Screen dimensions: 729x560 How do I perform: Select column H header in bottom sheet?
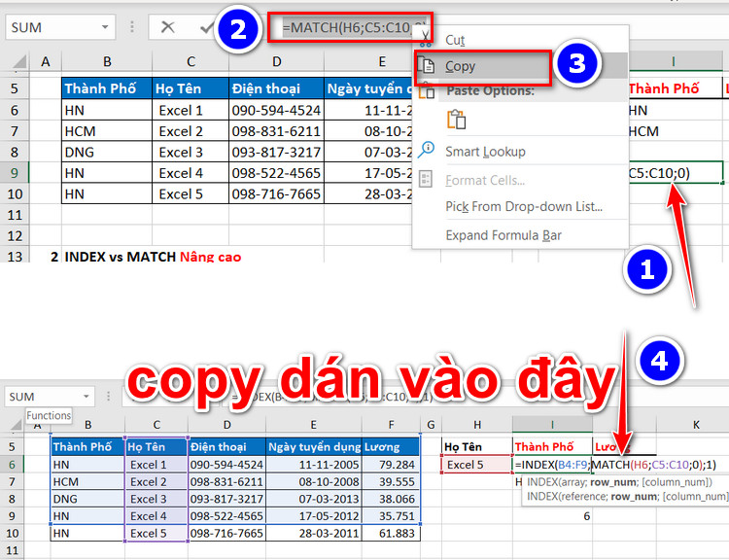pyautogui.click(x=477, y=425)
